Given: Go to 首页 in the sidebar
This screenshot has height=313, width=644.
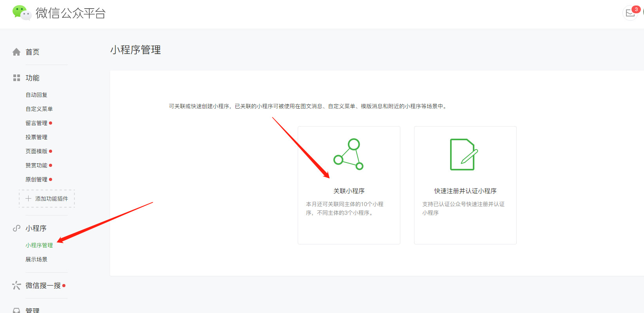Looking at the screenshot, I should (x=33, y=52).
